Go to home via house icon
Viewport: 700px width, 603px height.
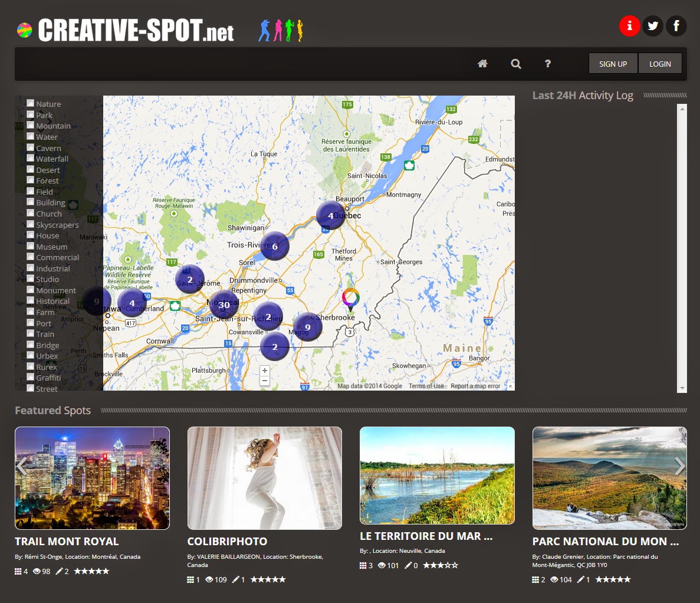pyautogui.click(x=482, y=63)
